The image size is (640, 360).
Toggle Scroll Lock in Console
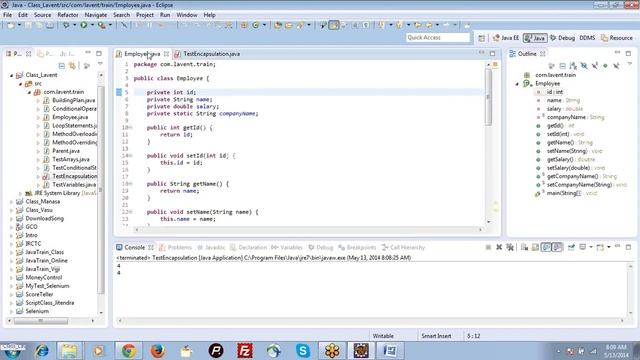(535, 247)
